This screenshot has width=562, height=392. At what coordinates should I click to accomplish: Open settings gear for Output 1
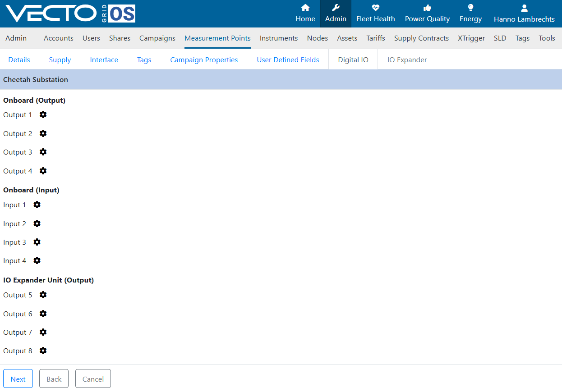click(43, 114)
